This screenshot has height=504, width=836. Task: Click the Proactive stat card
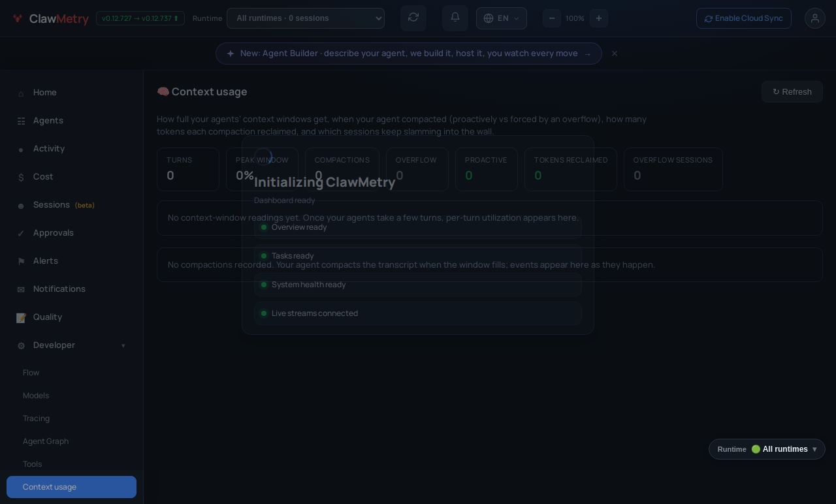[487, 169]
